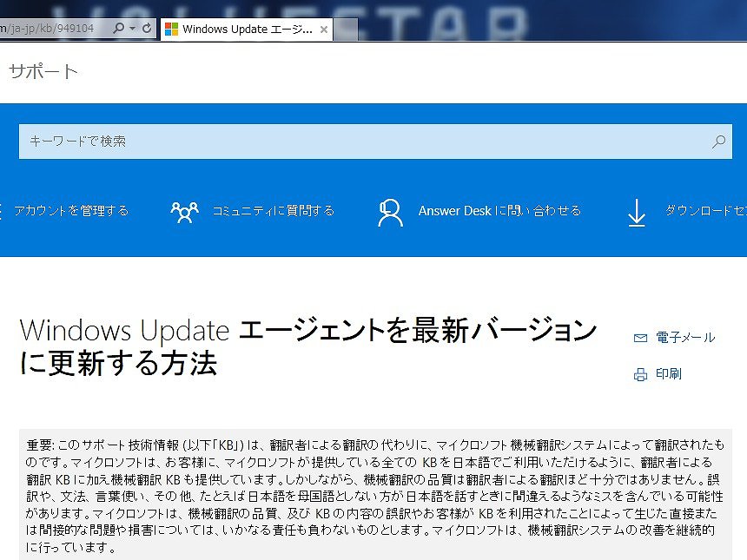This screenshot has height=560, width=747.
Task: Open コミュニティに質問する link
Action: [x=273, y=210]
